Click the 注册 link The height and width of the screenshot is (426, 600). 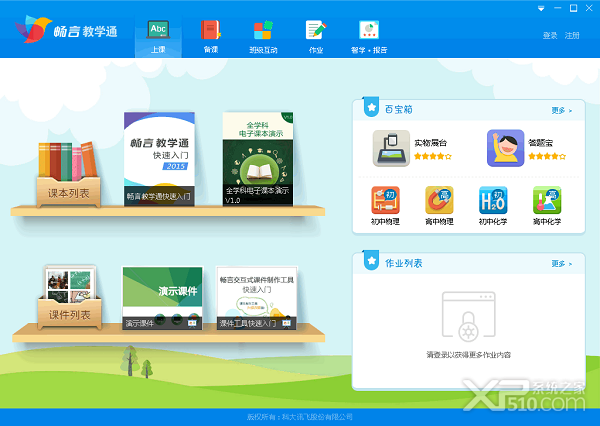(572, 36)
